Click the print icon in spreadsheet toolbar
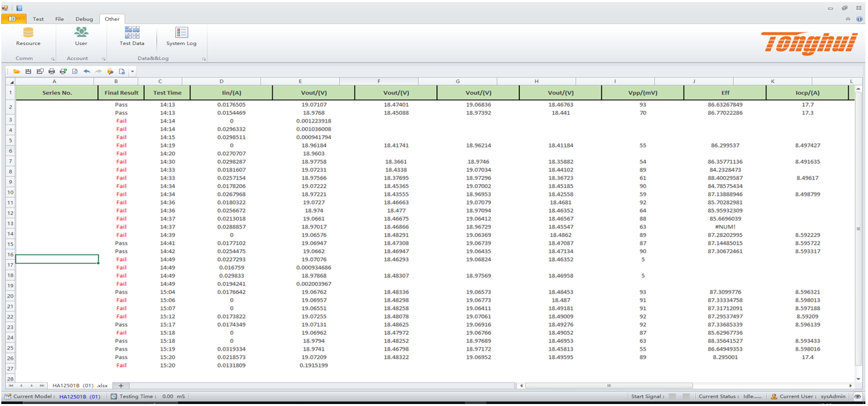This screenshot has width=868, height=406. (x=52, y=71)
